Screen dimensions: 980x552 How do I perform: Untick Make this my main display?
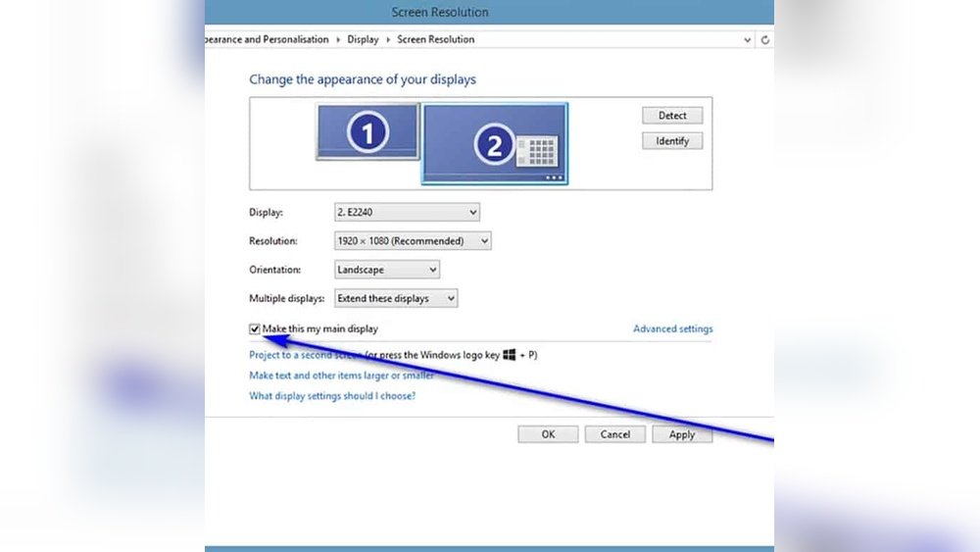255,329
